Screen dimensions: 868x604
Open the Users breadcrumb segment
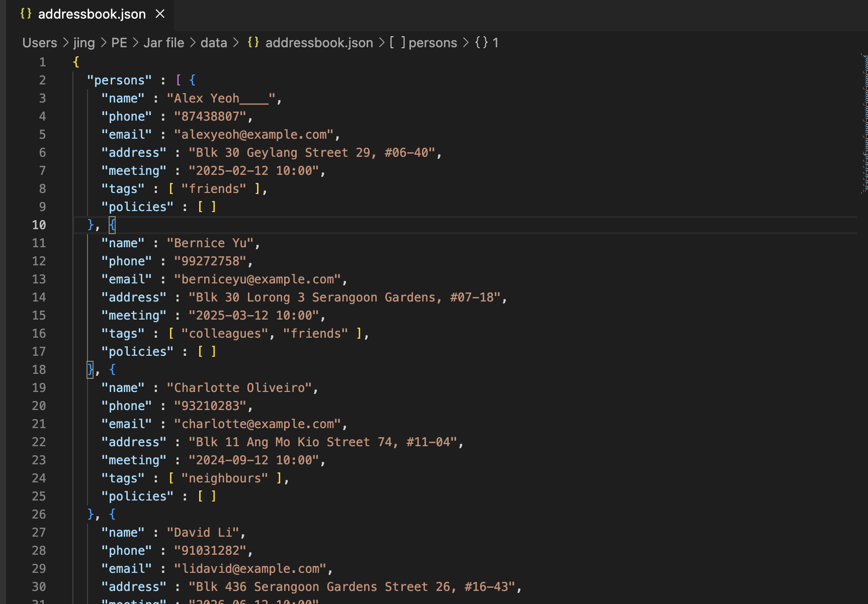40,43
